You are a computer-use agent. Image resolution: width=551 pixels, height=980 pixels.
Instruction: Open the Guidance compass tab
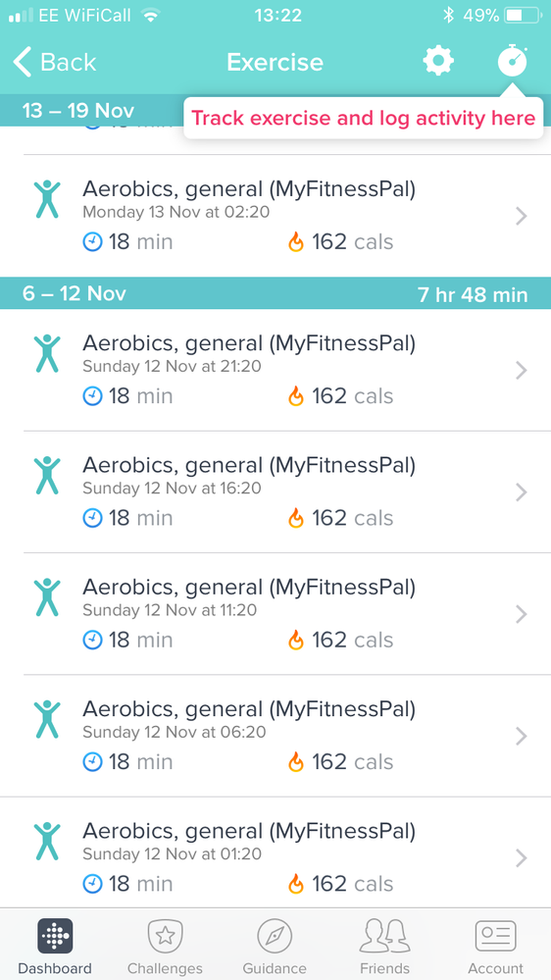275,946
